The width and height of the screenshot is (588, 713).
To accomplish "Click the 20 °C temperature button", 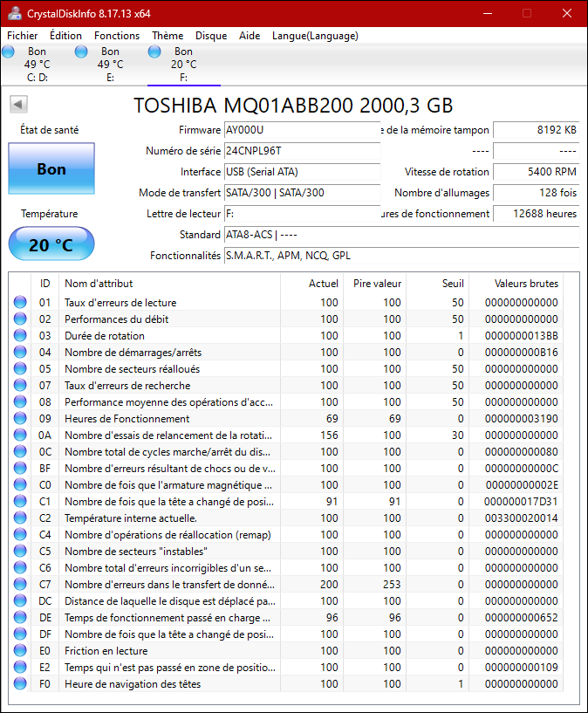I will point(51,244).
